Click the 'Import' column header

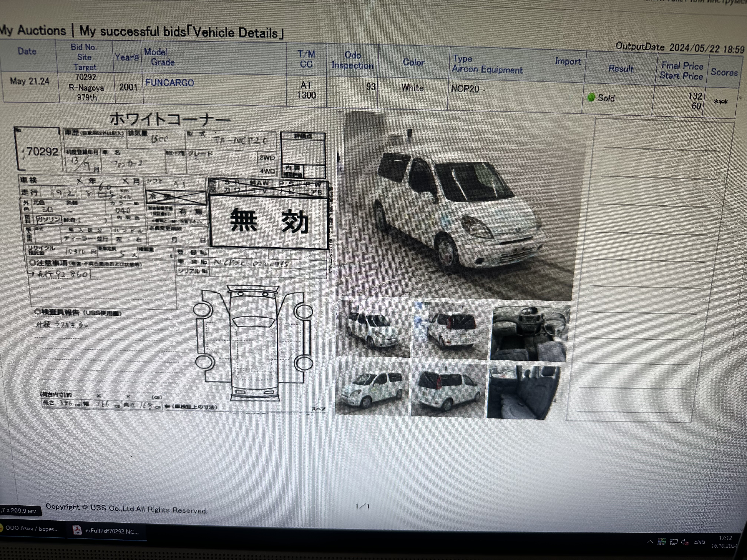[568, 61]
